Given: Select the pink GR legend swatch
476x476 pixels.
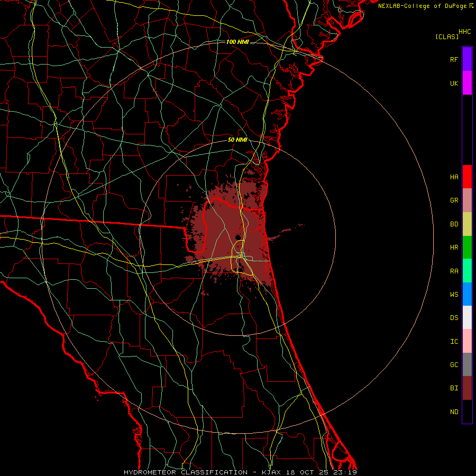Looking at the screenshot, I should [467, 200].
